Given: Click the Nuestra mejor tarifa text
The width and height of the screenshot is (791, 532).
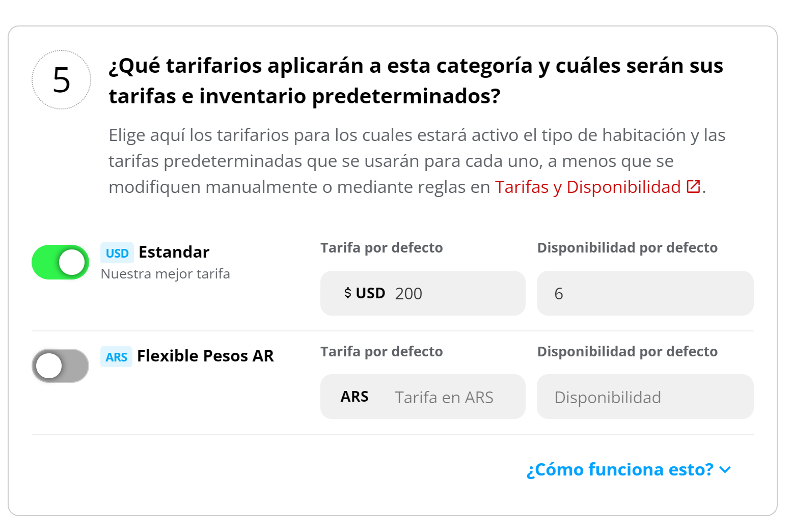Looking at the screenshot, I should click(166, 273).
